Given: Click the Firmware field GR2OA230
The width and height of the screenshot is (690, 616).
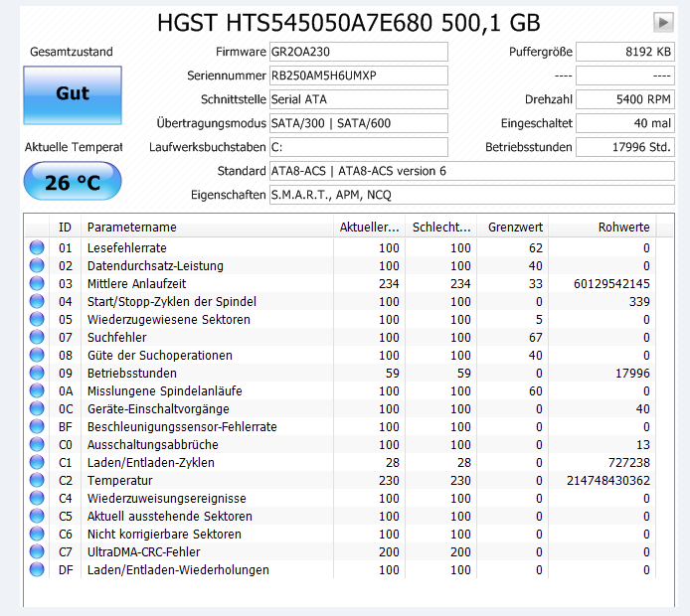Looking at the screenshot, I should [x=359, y=52].
